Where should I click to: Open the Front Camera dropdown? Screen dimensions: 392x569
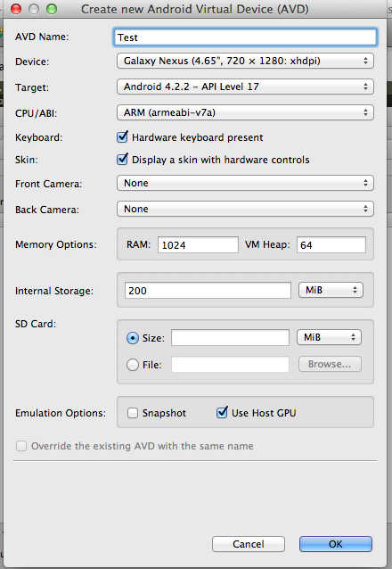[x=245, y=183]
